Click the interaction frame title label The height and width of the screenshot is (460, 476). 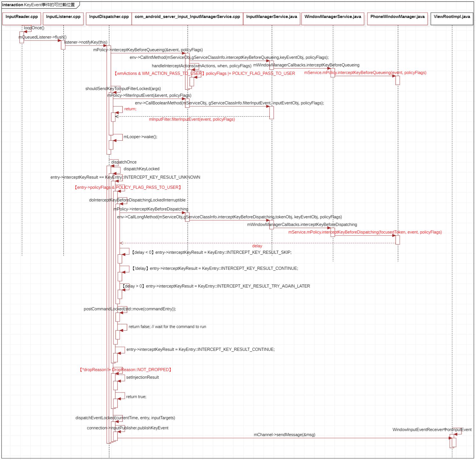point(39,5)
